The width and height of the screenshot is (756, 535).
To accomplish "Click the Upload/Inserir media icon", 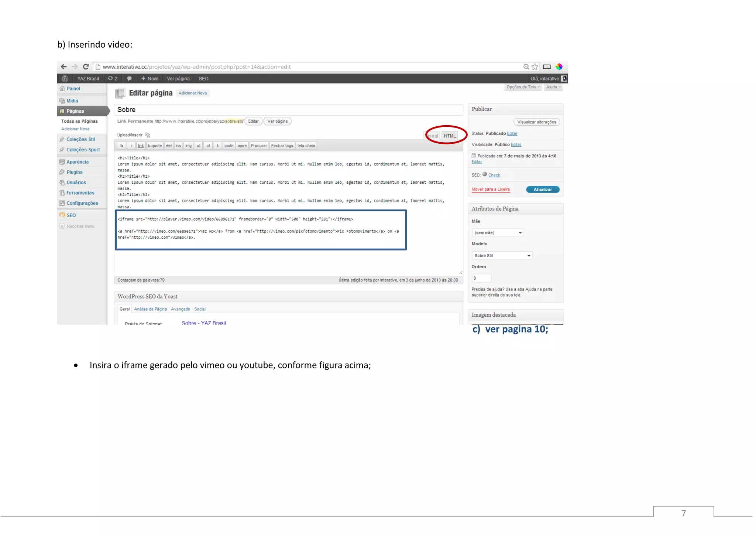I will tap(148, 135).
